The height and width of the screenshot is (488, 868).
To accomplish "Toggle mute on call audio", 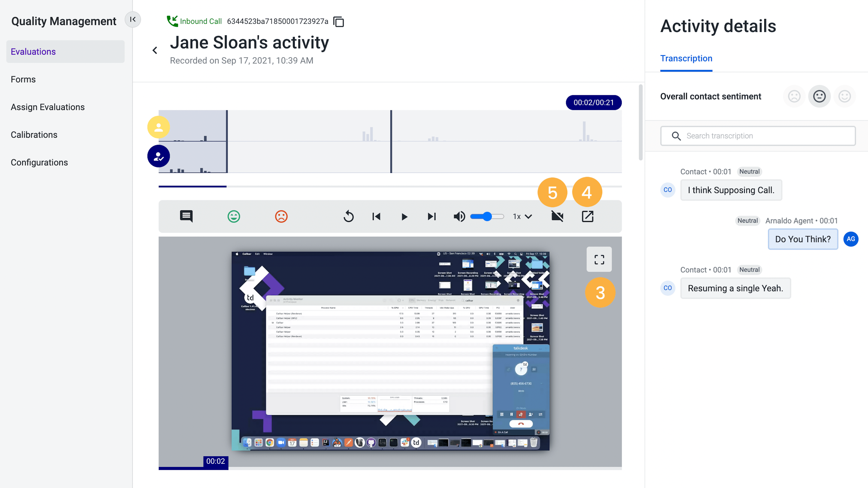I will click(x=459, y=216).
